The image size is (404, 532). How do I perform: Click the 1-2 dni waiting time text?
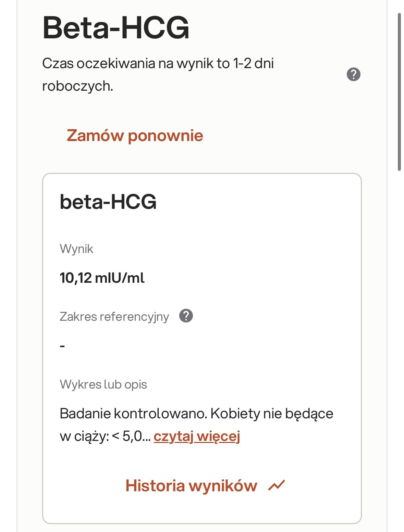point(253,64)
